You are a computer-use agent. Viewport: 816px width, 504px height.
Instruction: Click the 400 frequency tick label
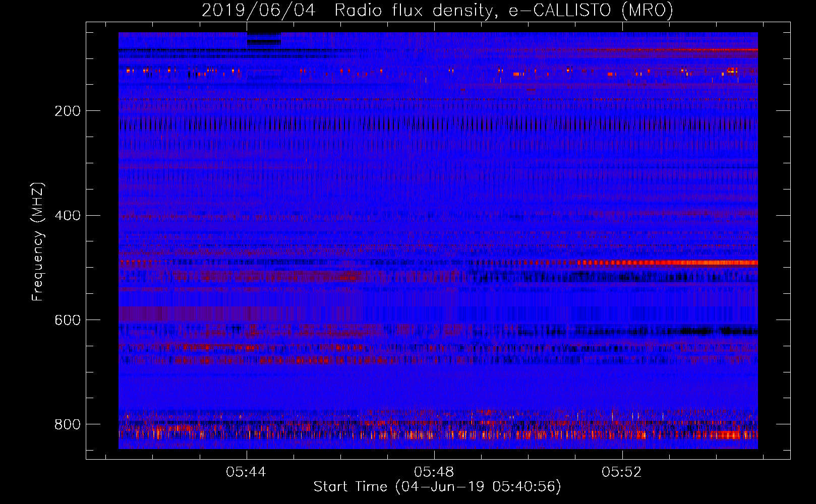point(68,216)
